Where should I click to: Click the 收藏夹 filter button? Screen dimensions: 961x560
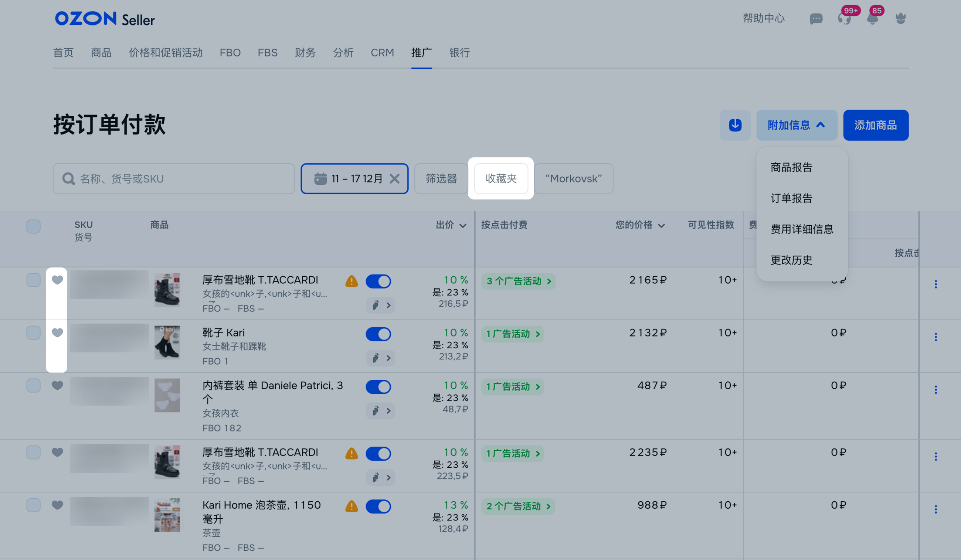tap(501, 178)
